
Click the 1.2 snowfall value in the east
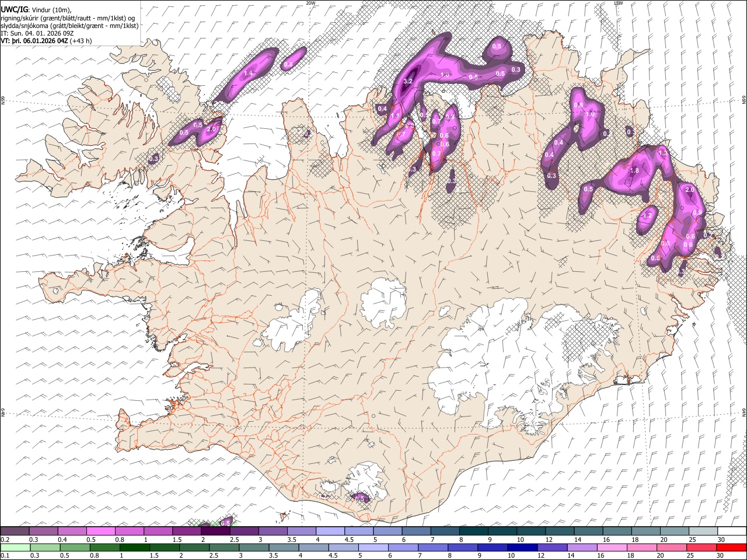tap(647, 215)
